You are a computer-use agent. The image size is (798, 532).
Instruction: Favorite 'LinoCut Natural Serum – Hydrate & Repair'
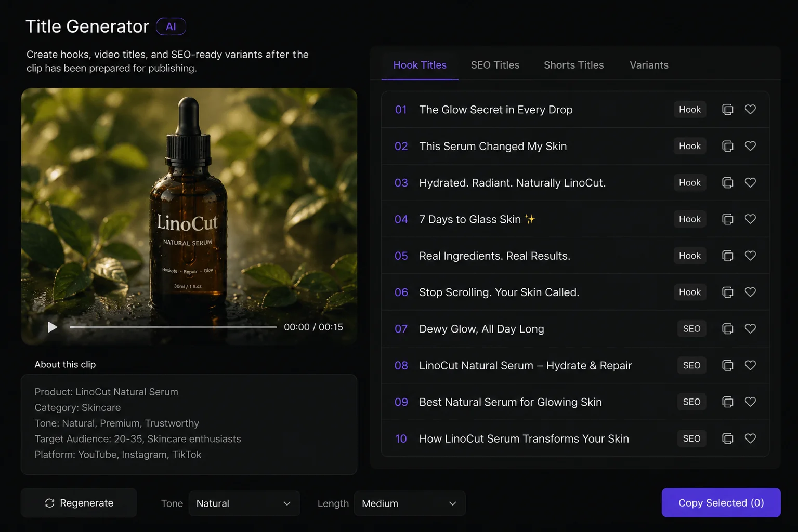[750, 365]
